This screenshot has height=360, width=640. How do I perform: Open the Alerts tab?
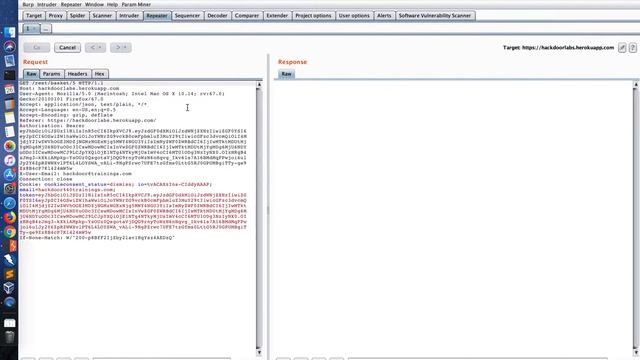[384, 16]
